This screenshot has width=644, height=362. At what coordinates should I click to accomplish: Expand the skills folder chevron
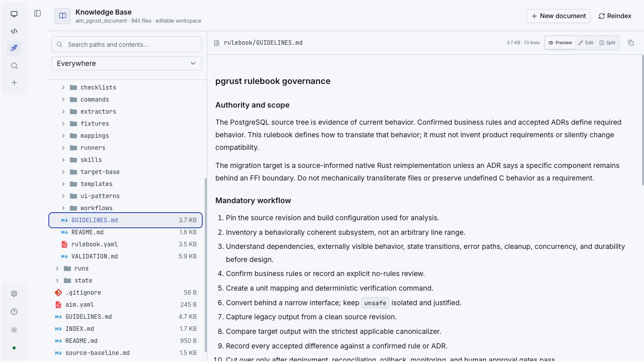pos(63,160)
